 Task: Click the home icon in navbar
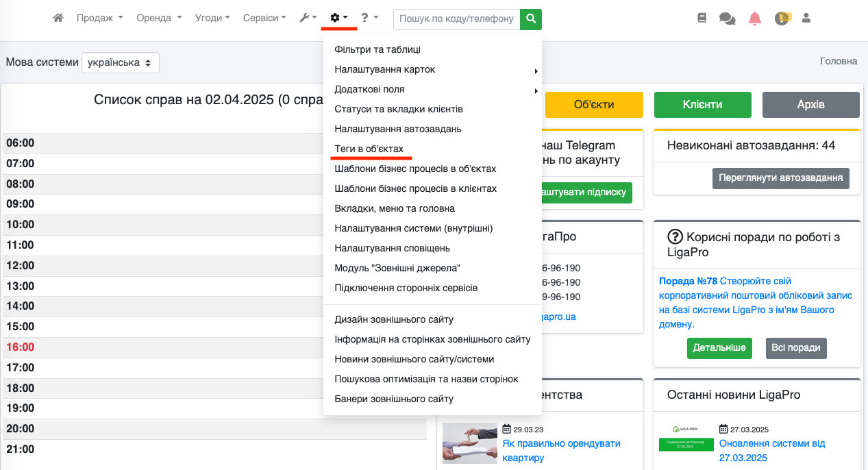point(58,18)
